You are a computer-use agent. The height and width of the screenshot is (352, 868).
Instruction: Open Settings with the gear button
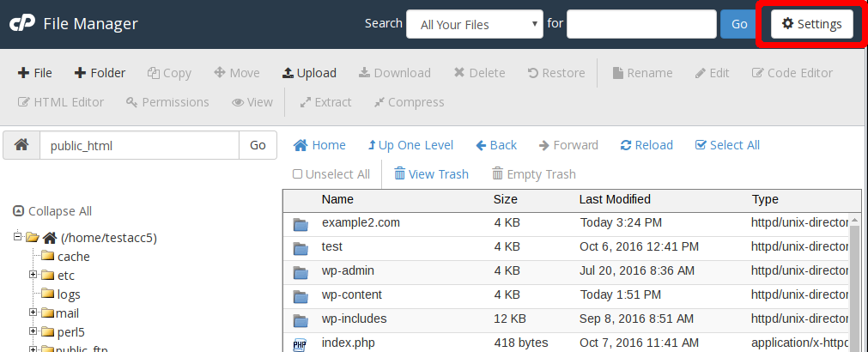pos(811,24)
